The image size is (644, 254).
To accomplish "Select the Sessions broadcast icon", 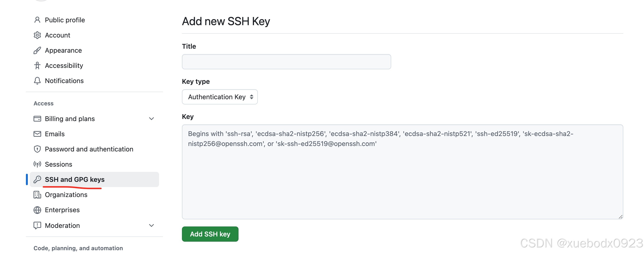I will tap(38, 164).
